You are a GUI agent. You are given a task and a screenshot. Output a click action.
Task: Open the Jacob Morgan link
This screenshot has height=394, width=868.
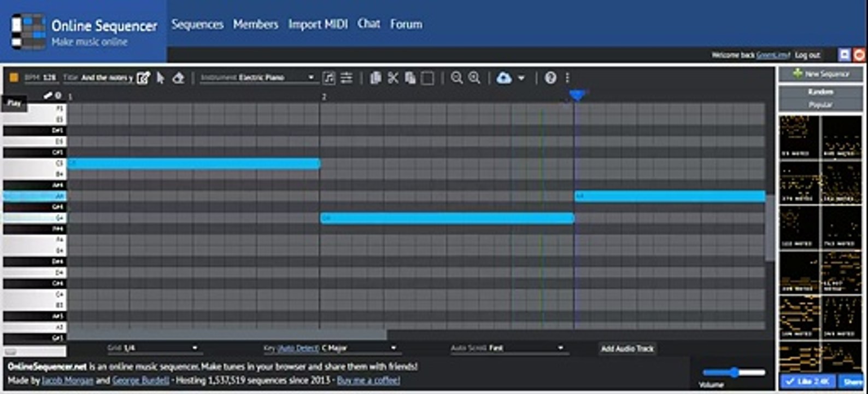click(x=68, y=380)
